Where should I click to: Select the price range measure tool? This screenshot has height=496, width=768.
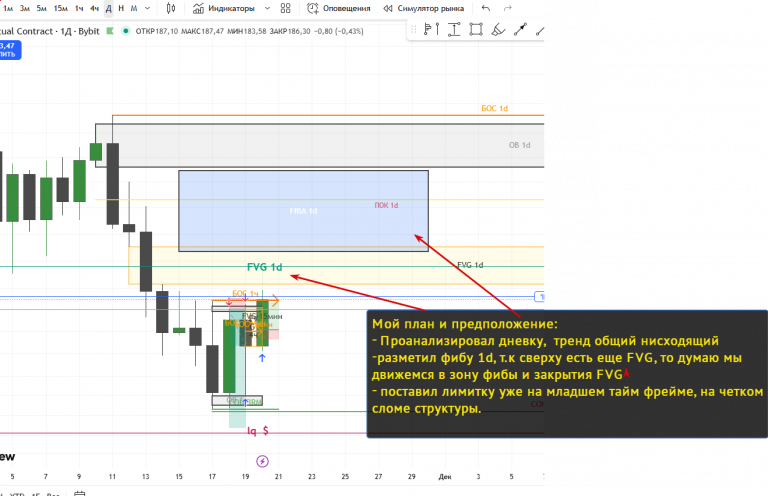[x=455, y=30]
